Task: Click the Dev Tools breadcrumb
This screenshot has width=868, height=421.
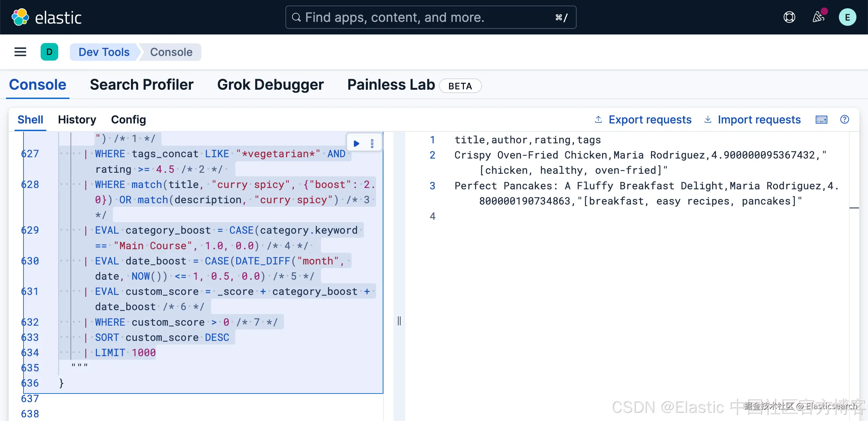Action: (x=104, y=52)
